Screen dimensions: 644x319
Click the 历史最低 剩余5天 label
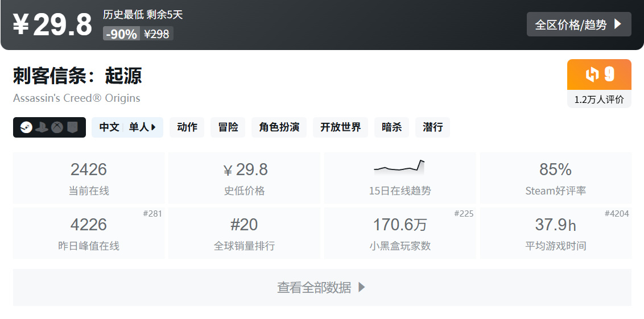pyautogui.click(x=143, y=15)
